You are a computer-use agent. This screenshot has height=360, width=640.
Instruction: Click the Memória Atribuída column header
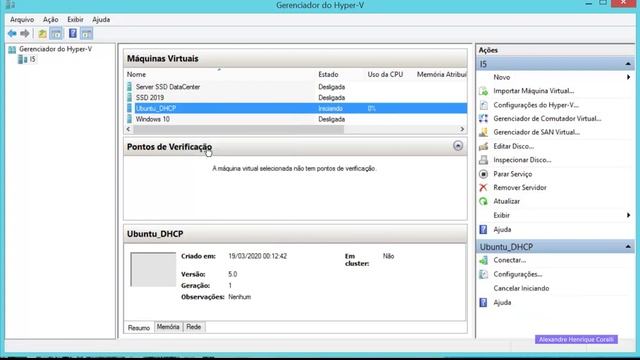(x=441, y=75)
